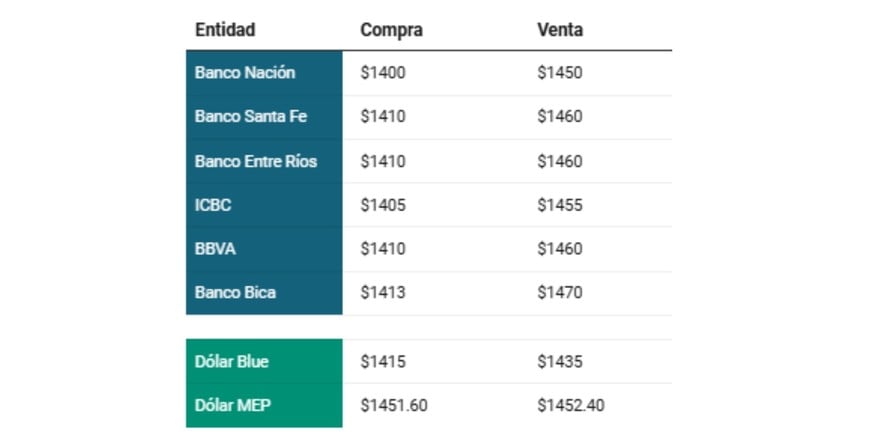This screenshot has height=439, width=870.
Task: Click Banco Nación's $1450 venta value
Action: [559, 72]
